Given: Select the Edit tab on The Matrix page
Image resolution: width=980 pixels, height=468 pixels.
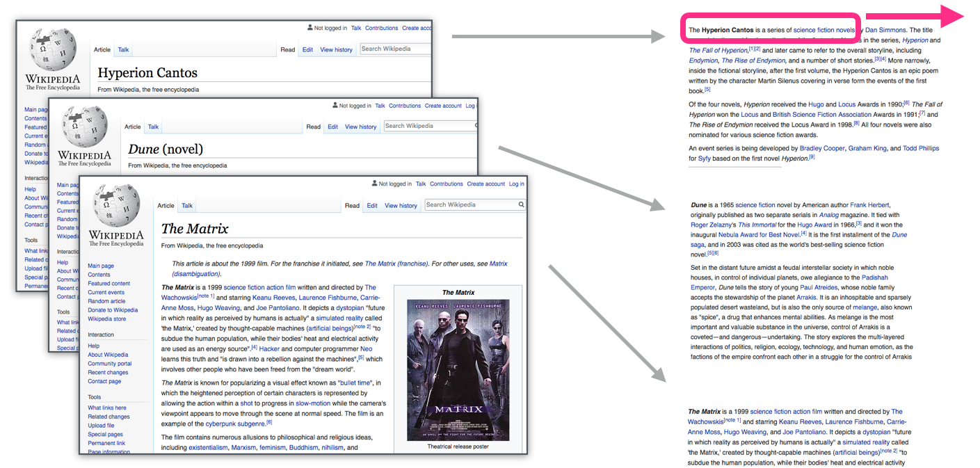Looking at the screenshot, I should (x=372, y=206).
